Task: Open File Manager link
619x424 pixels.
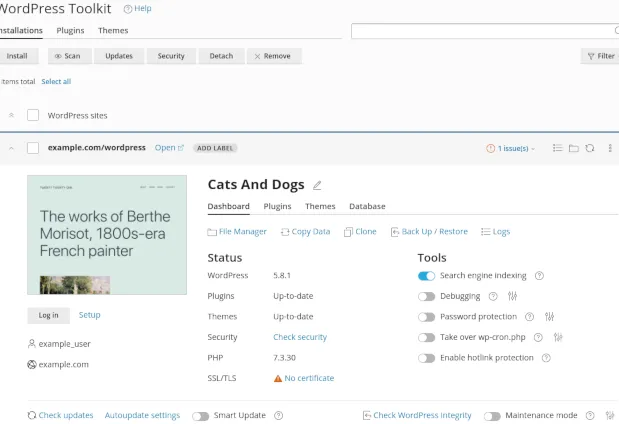Action: tap(237, 232)
